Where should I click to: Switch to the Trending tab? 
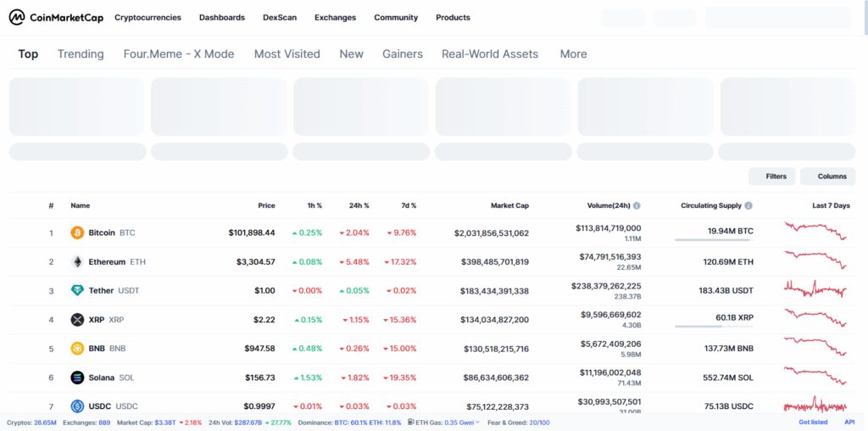click(81, 53)
